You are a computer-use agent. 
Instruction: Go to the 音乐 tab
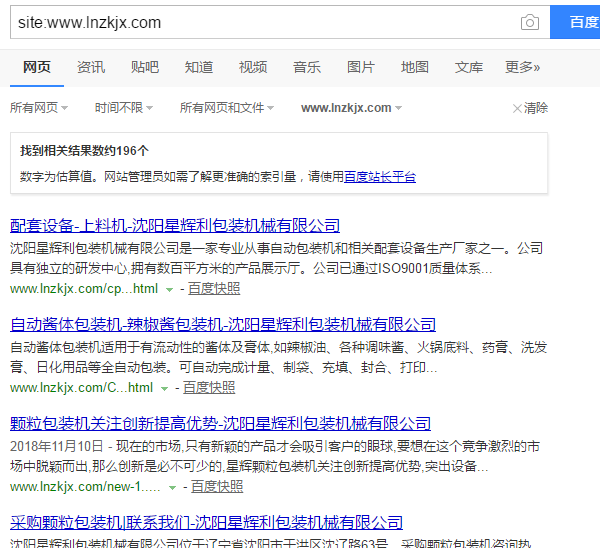307,67
